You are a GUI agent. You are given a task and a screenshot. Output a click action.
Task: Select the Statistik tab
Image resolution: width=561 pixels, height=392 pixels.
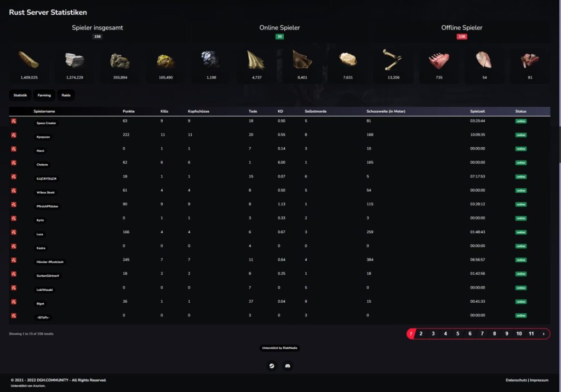point(20,95)
